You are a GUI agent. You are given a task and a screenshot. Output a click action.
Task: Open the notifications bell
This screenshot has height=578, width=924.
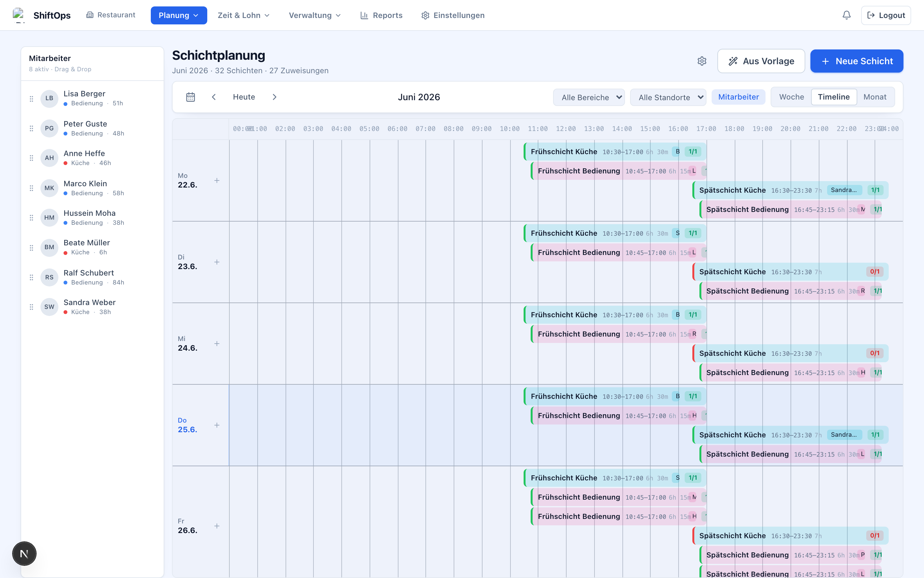click(846, 15)
